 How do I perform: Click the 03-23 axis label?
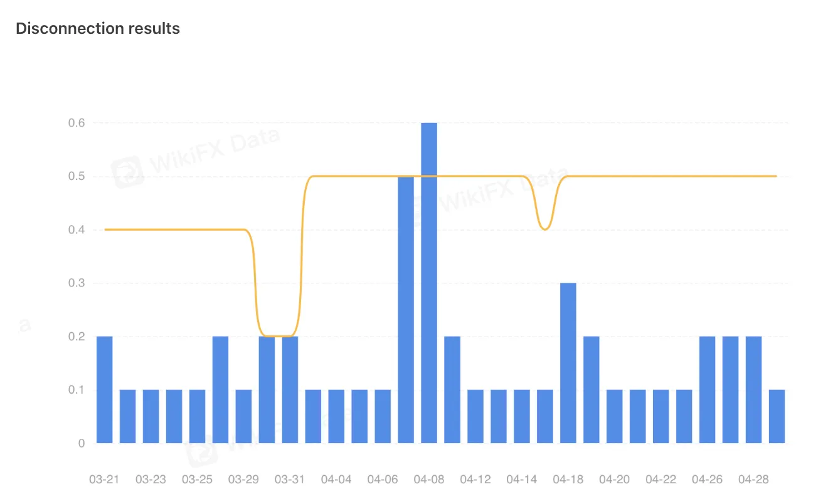click(x=151, y=480)
